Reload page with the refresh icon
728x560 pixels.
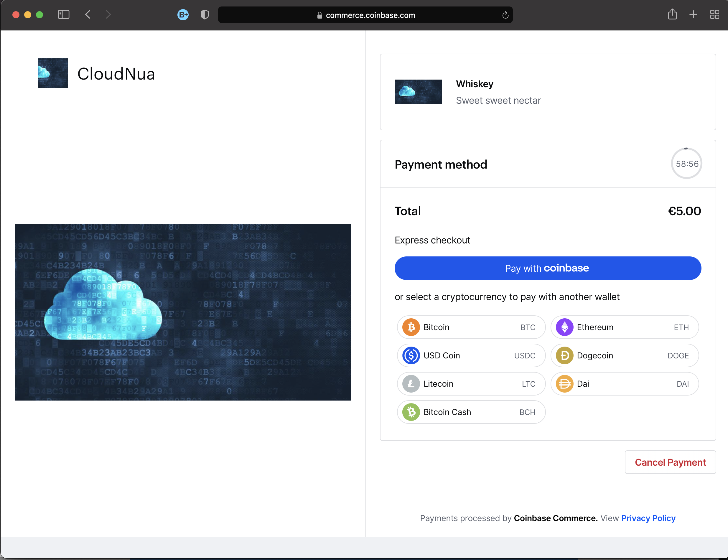(505, 15)
